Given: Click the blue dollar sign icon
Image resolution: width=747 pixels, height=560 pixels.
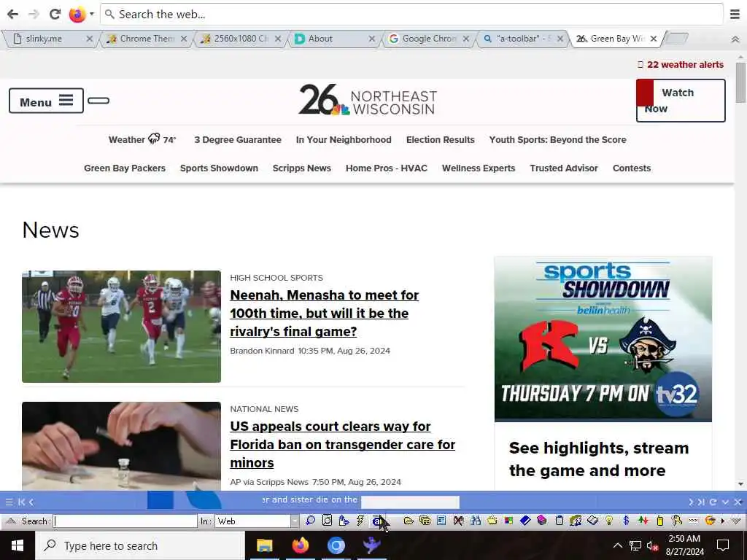Looking at the screenshot, I should click(x=626, y=521).
